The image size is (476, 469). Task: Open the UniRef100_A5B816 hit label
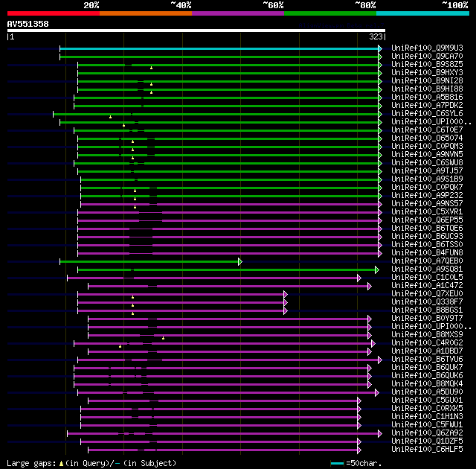point(427,98)
